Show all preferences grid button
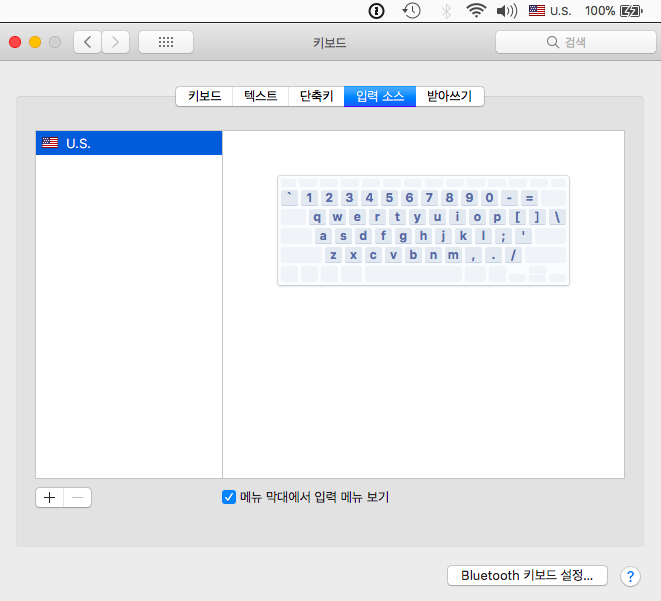 click(166, 42)
